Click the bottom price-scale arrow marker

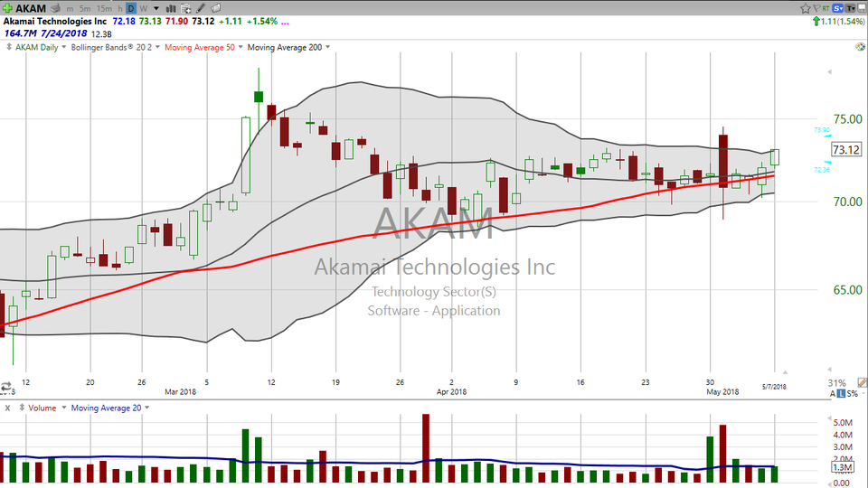[x=829, y=369]
